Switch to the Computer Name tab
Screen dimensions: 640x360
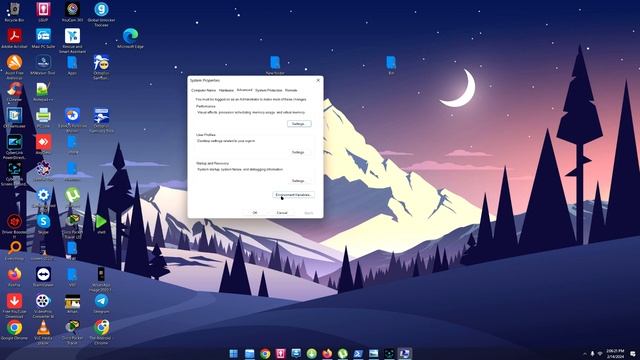click(203, 90)
